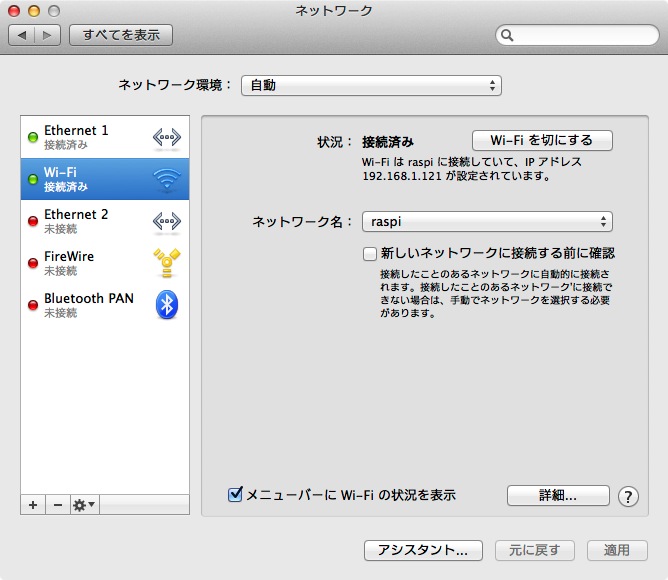The image size is (668, 580).
Task: Open the ネットワーク環境 dropdown
Action: [x=371, y=85]
